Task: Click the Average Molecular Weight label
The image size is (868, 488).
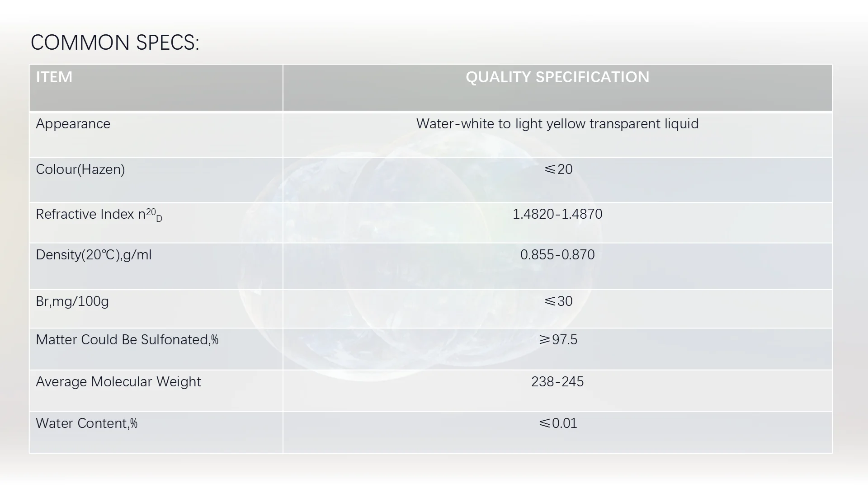Action: (118, 382)
